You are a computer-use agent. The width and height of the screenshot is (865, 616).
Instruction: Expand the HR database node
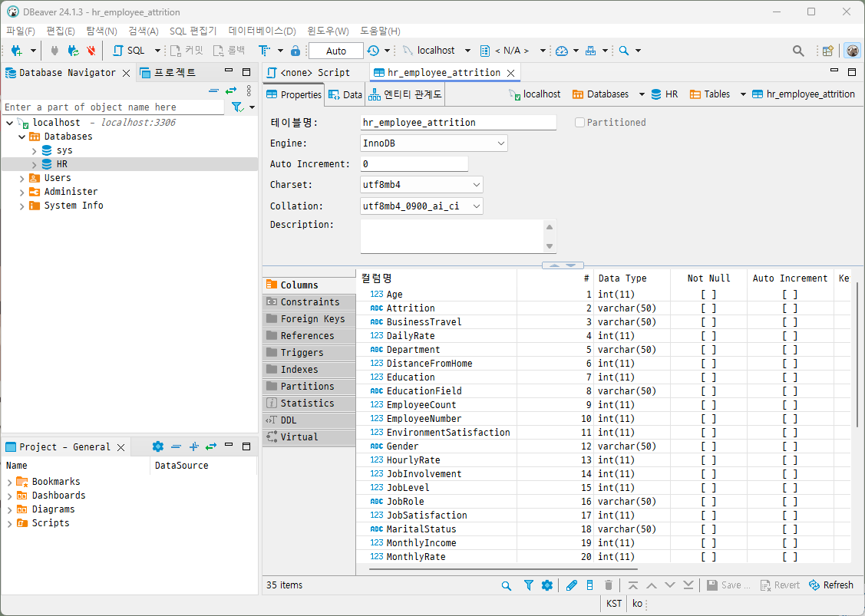35,164
